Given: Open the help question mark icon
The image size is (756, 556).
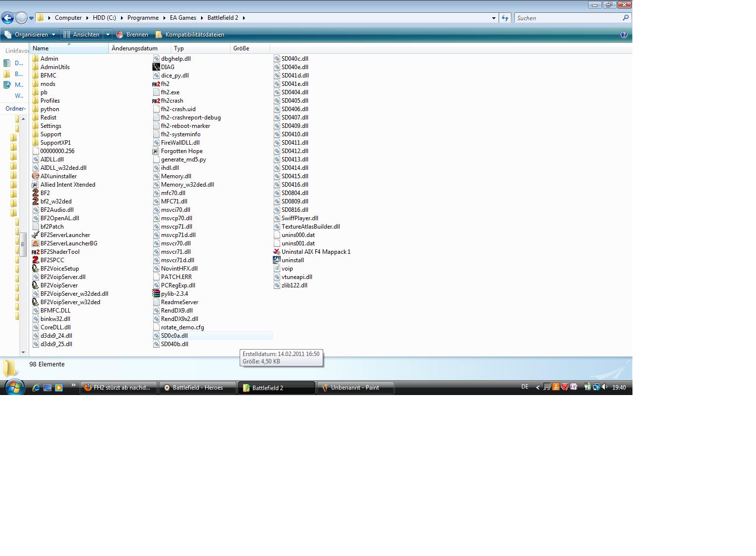Looking at the screenshot, I should coord(624,35).
